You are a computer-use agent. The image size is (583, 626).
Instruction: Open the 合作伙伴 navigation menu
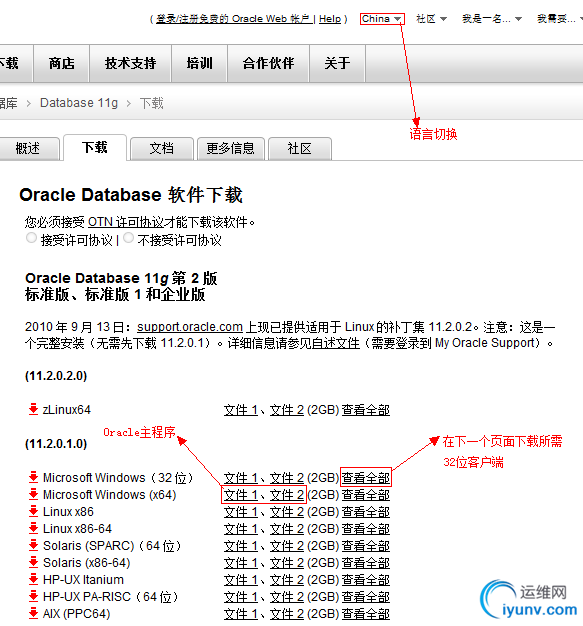268,63
